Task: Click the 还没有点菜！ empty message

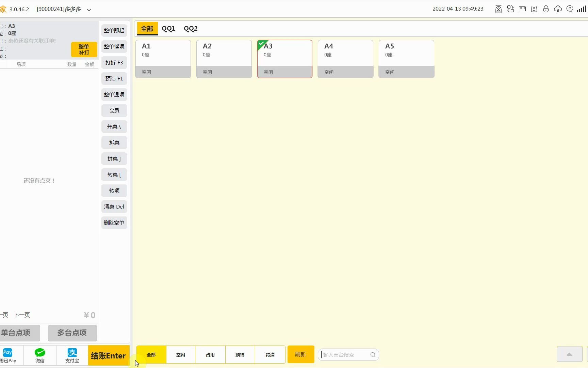Action: coord(39,181)
